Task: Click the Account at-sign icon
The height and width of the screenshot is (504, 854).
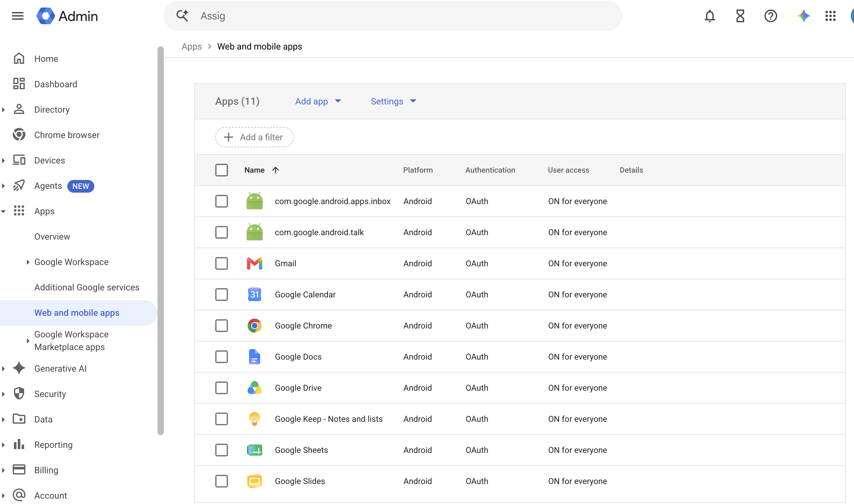Action: [x=19, y=495]
